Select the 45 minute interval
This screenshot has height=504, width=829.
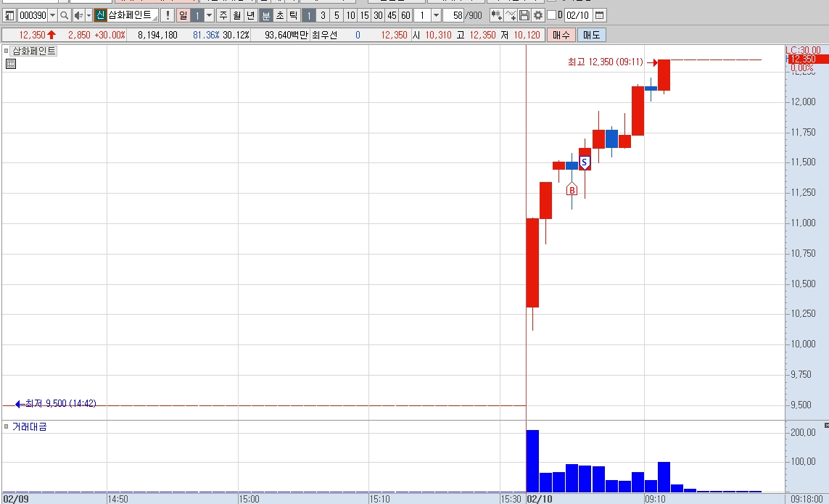(392, 15)
